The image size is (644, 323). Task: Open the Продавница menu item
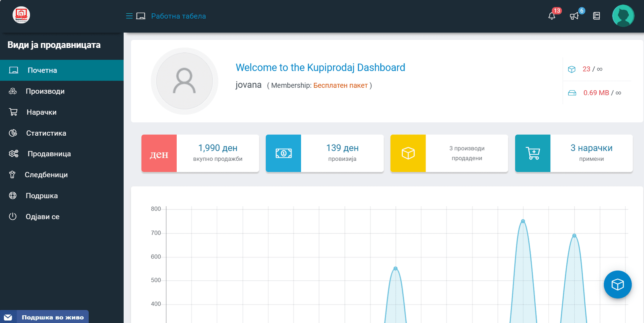tap(62, 154)
